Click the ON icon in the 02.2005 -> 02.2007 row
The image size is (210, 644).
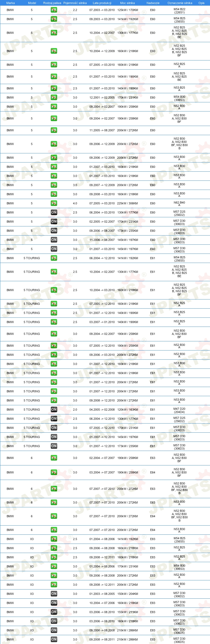point(54,222)
